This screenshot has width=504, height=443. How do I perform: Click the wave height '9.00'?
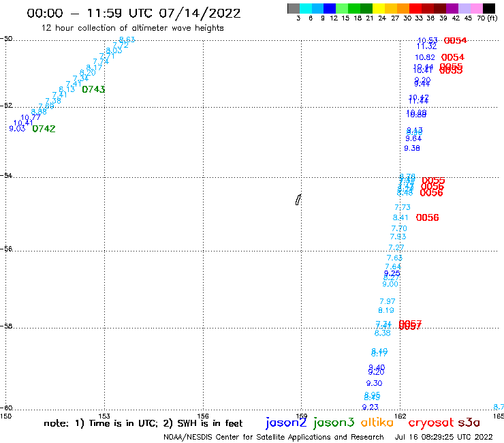(x=390, y=284)
